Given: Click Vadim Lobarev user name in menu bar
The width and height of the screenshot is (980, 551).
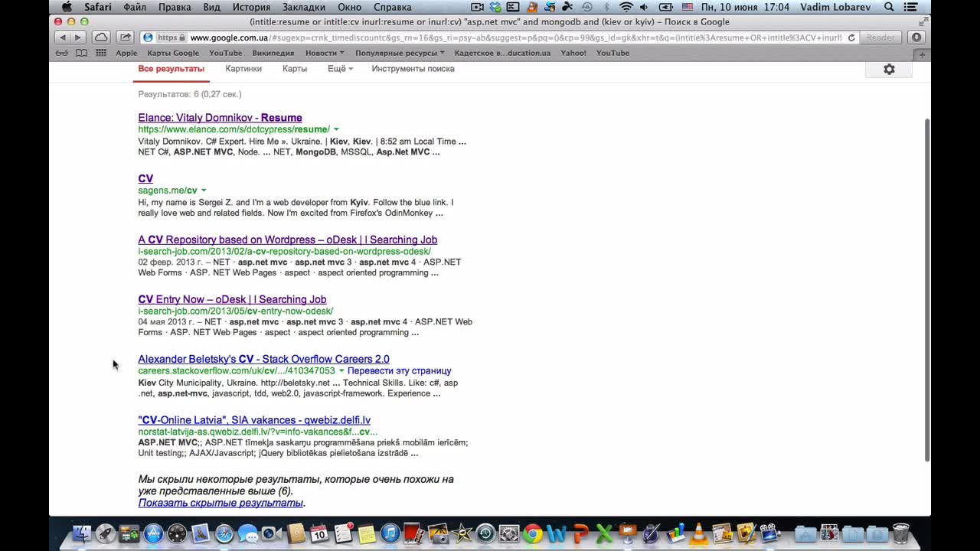Looking at the screenshot, I should (x=835, y=7).
